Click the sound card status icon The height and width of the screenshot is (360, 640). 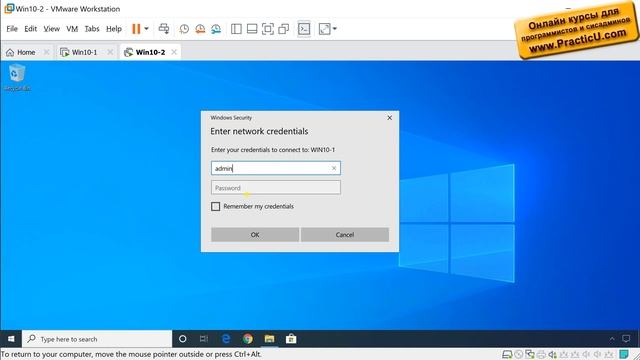tap(552, 354)
